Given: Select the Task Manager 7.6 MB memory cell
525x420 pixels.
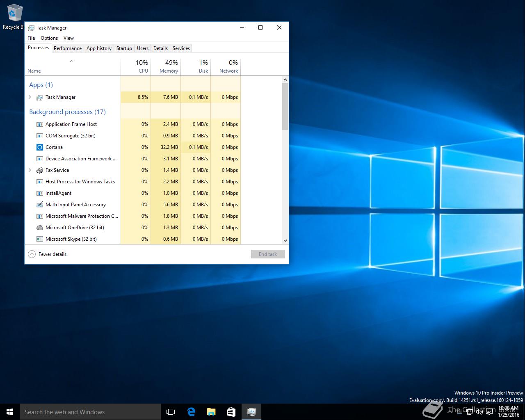Looking at the screenshot, I should 166,97.
